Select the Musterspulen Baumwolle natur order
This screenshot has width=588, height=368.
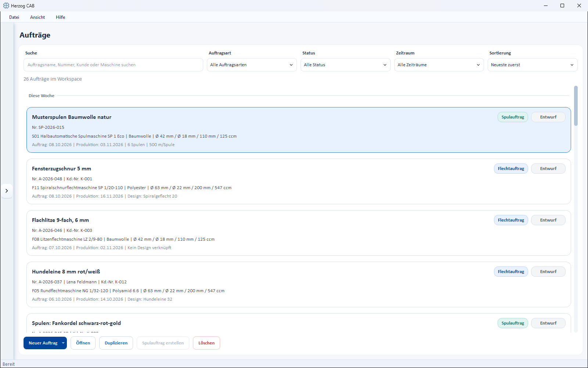[298, 130]
